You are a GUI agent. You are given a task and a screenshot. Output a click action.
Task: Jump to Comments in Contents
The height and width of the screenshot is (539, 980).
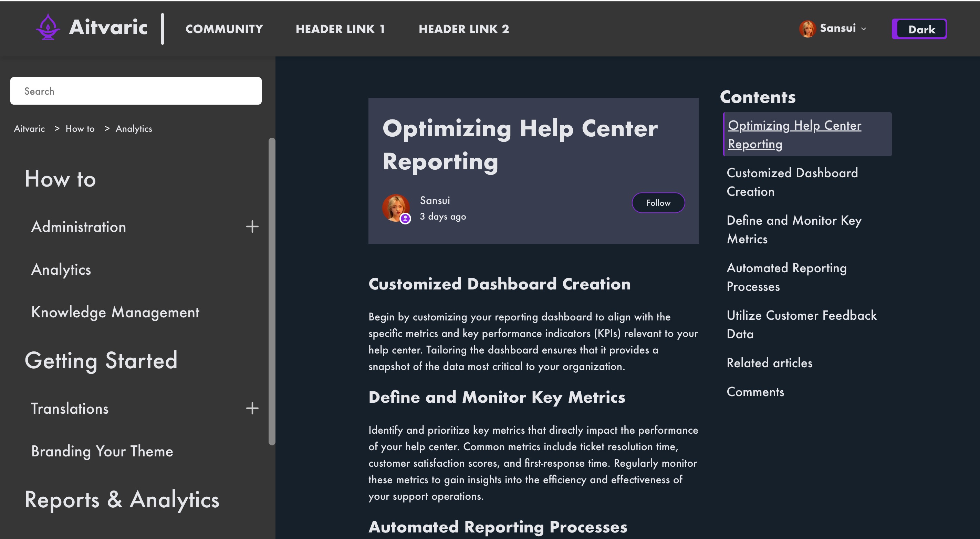tap(755, 392)
